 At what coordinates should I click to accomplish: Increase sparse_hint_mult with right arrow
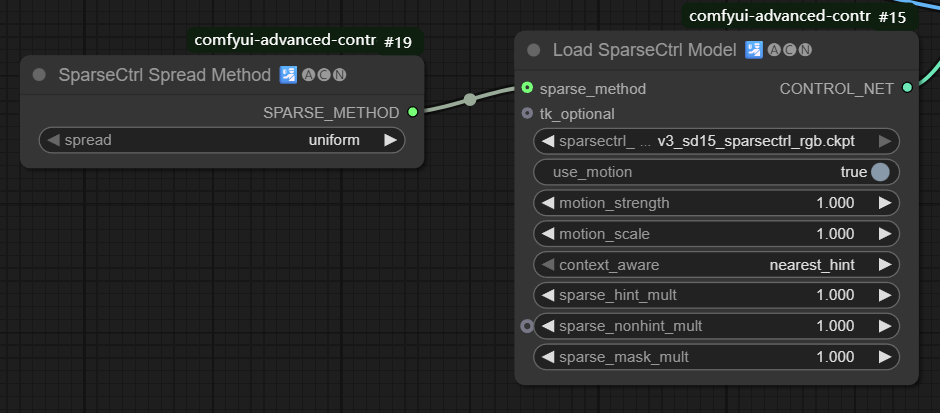point(884,295)
